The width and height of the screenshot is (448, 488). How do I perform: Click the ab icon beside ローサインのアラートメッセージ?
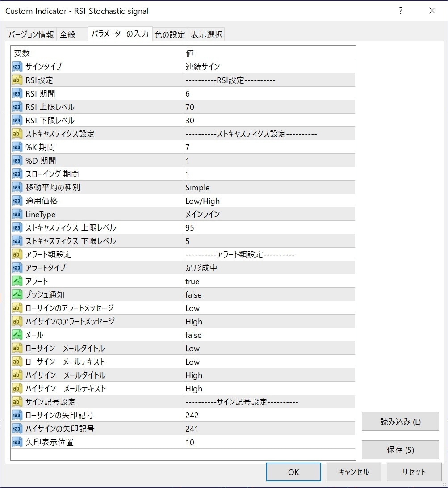point(17,308)
